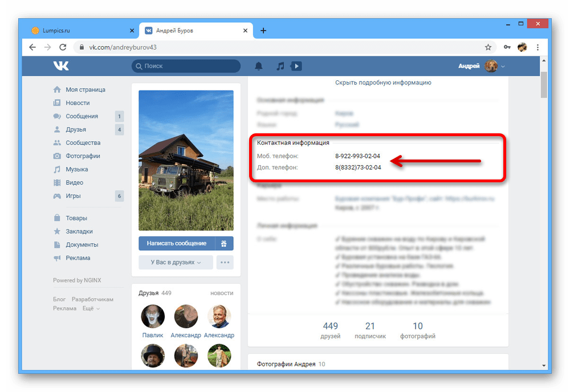This screenshot has width=570, height=392.
Task: Click the unread badge next to Игры
Action: pos(119,196)
